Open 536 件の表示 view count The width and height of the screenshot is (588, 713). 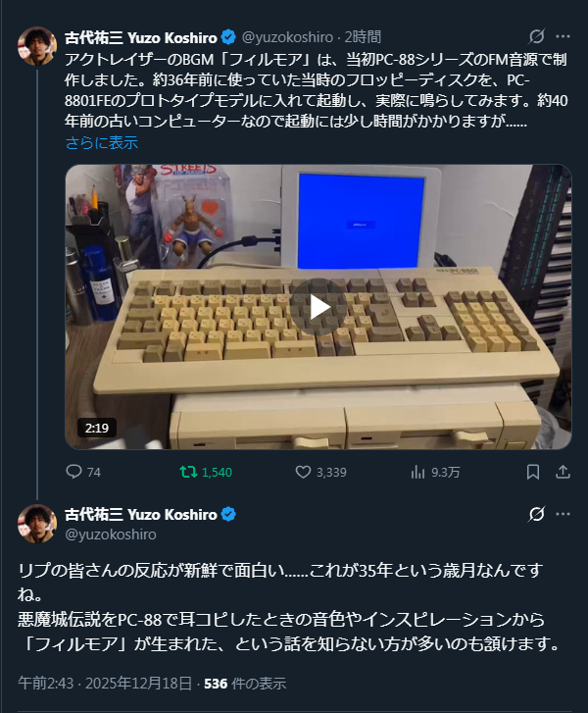click(x=245, y=683)
